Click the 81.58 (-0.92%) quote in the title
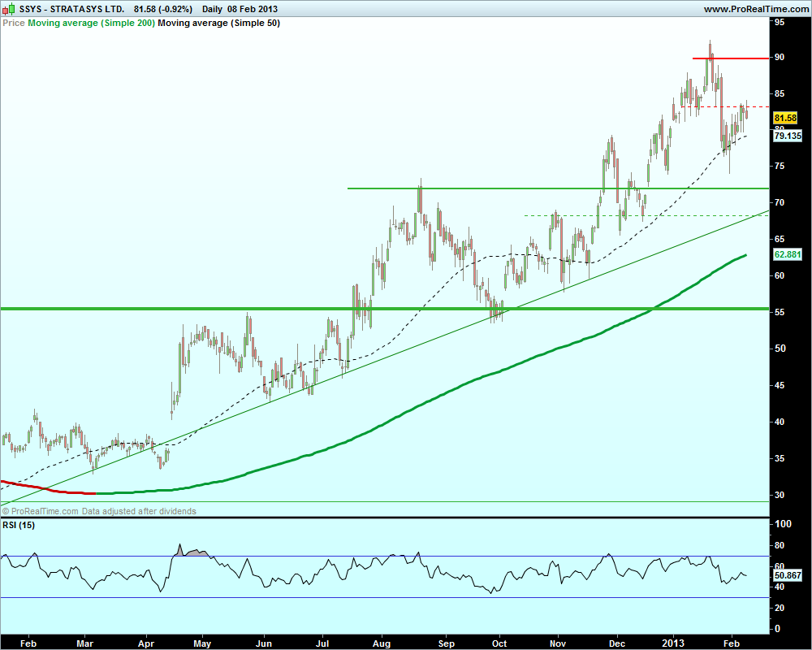 tap(162, 9)
